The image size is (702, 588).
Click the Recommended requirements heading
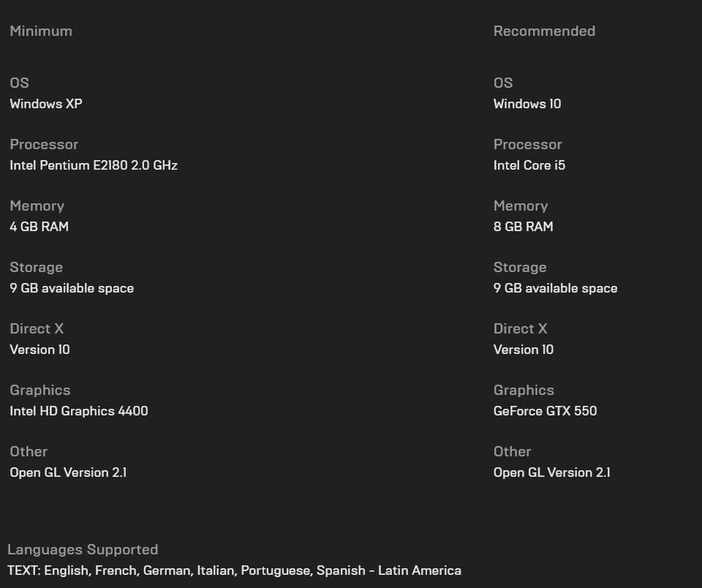(x=544, y=31)
